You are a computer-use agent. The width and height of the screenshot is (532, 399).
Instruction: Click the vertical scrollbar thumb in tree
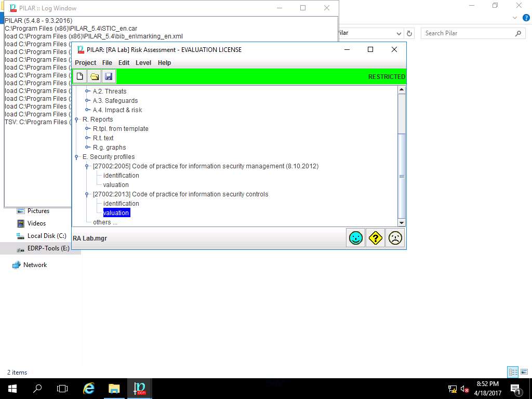click(402, 176)
